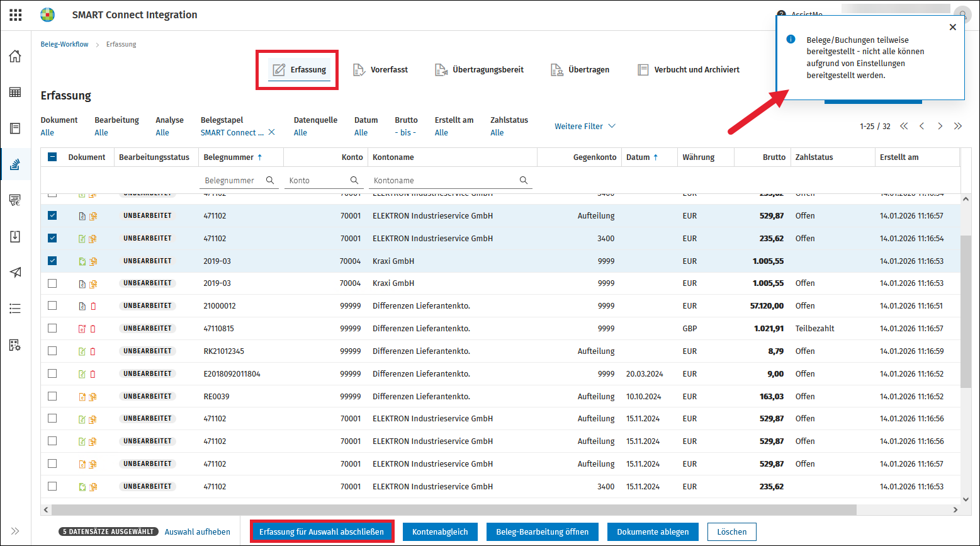Switch to the Vorerfasst tab
Viewport: 980px width, 546px height.
380,70
